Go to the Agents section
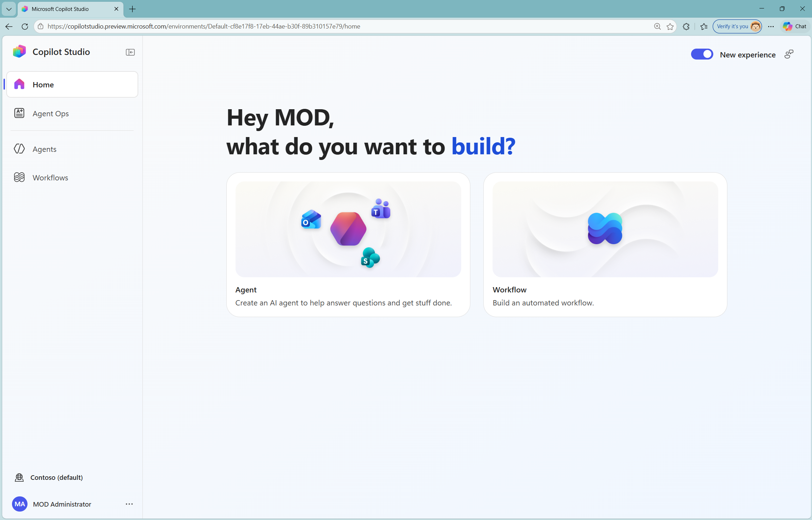The height and width of the screenshot is (520, 812). point(72,149)
